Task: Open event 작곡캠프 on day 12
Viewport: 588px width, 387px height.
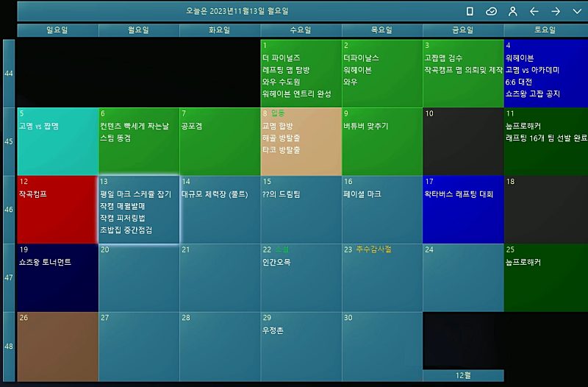Action: coord(33,194)
